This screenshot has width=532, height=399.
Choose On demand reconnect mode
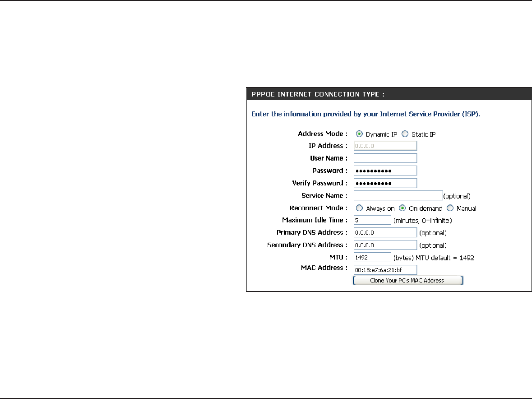point(402,208)
